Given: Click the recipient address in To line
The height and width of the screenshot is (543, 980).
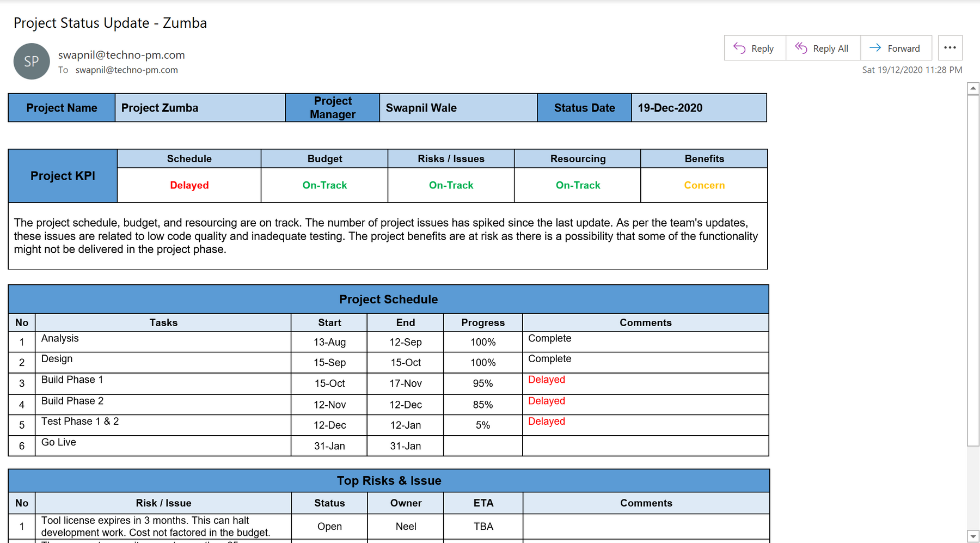Looking at the screenshot, I should (126, 70).
